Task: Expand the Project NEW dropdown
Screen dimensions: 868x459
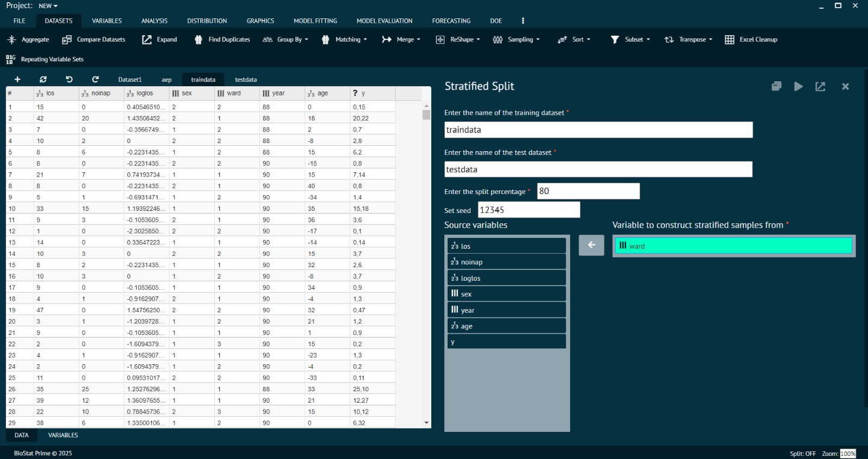Action: pos(48,6)
